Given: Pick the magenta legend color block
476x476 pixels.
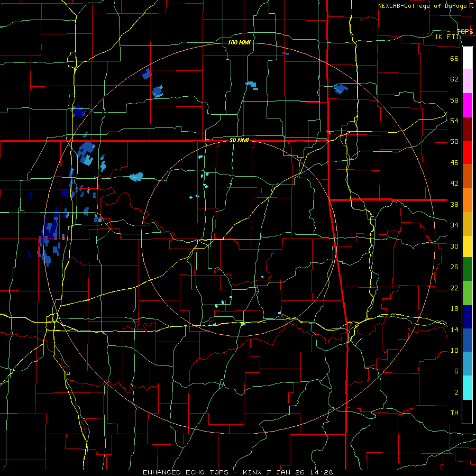Looking at the screenshot, I should (467, 105).
